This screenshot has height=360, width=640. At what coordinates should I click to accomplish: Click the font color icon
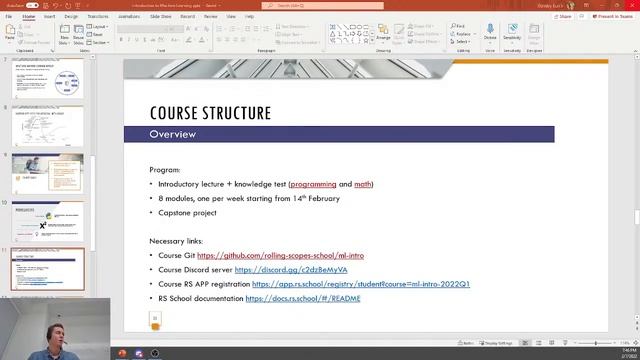202,40
